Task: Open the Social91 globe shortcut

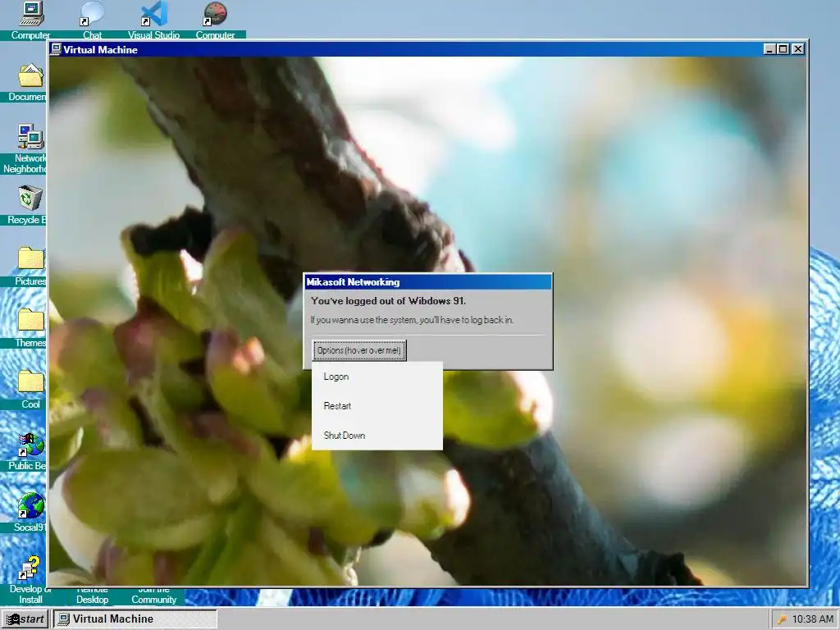Action: click(30, 506)
